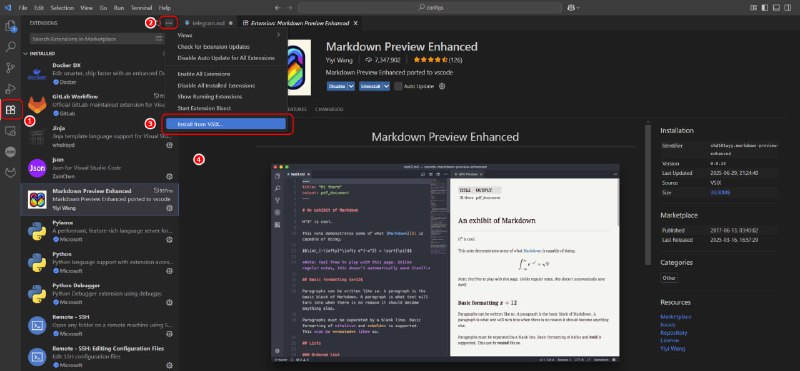
Task: Open the GitLab view in activity bar
Action: pos(11,174)
